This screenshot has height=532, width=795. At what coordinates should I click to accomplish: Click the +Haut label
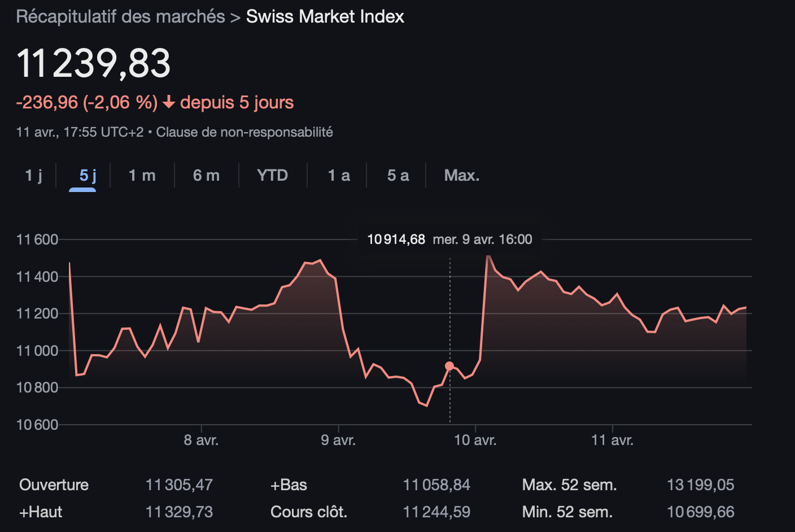tap(41, 512)
